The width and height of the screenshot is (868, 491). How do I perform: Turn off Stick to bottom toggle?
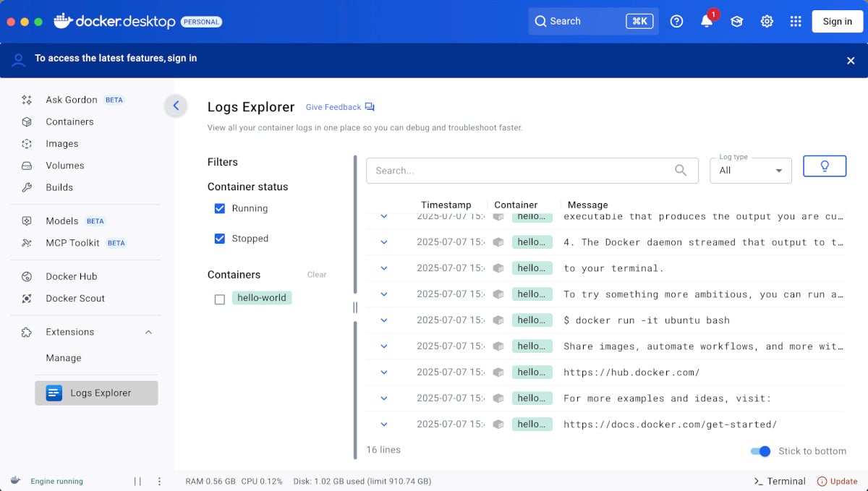click(760, 451)
